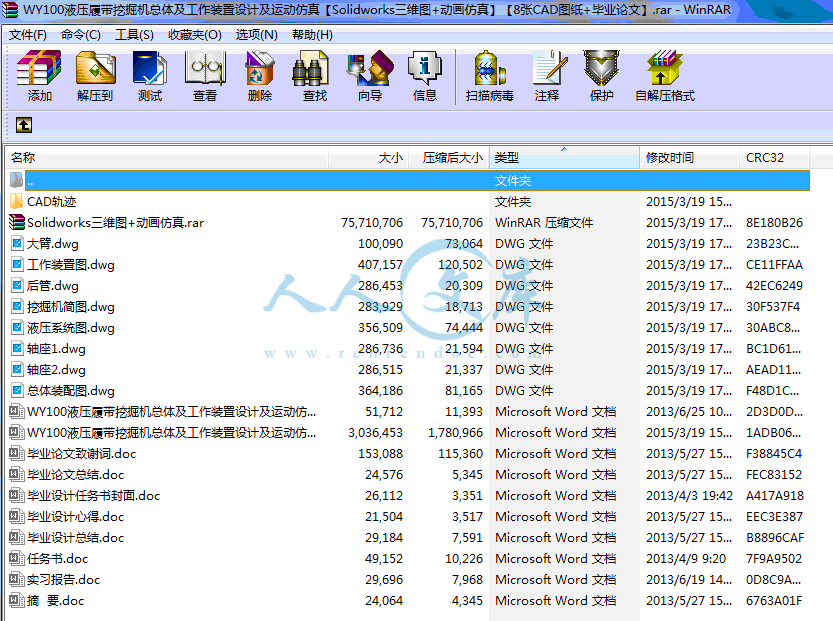Click the size 407,157 cell

click(380, 265)
